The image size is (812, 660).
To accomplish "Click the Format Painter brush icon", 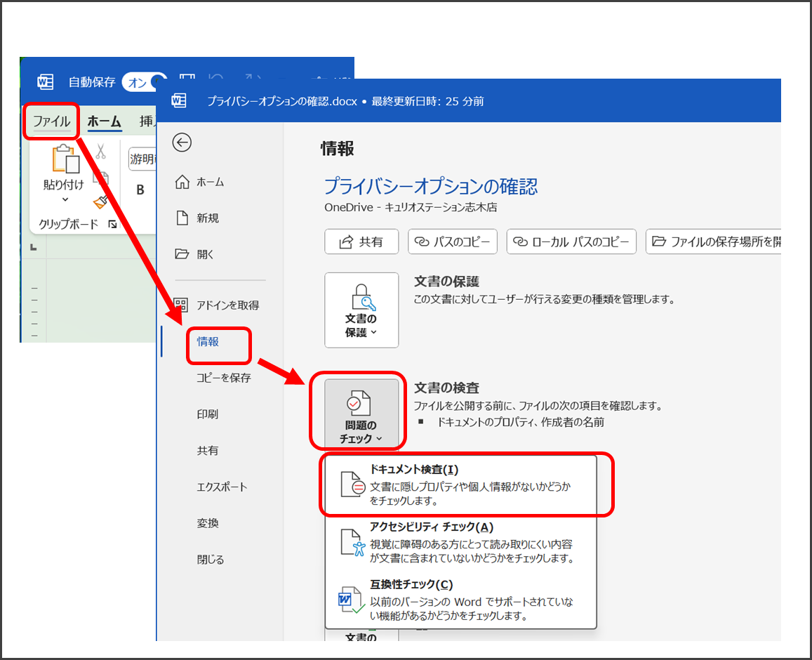I will [100, 202].
